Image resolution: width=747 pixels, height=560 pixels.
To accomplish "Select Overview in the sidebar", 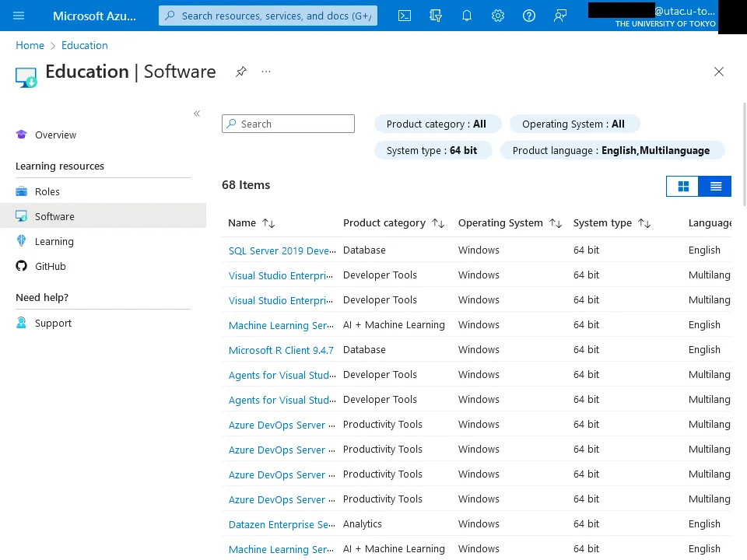I will point(55,135).
